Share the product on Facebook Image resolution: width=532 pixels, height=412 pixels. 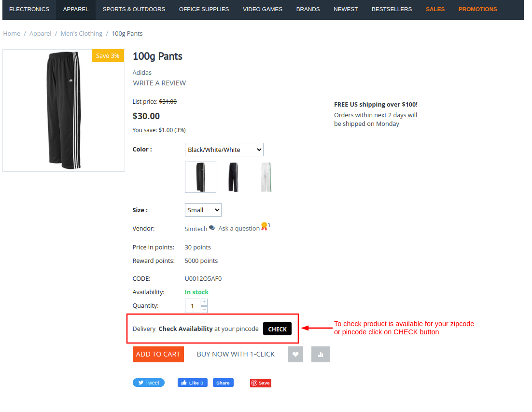pos(223,383)
